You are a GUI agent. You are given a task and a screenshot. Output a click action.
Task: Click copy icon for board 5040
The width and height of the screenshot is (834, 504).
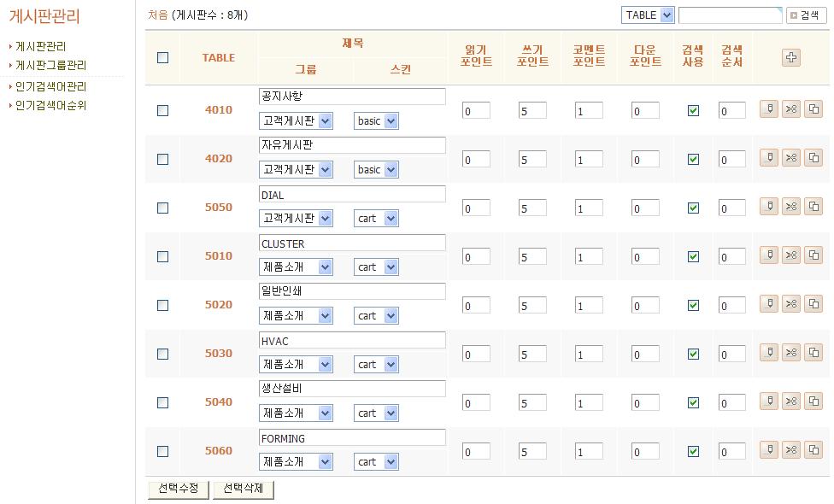click(x=813, y=401)
